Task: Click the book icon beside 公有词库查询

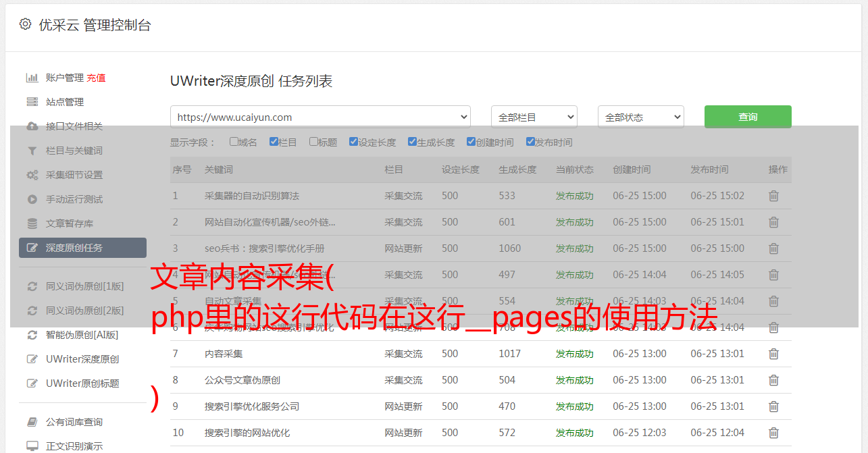Action: point(32,422)
